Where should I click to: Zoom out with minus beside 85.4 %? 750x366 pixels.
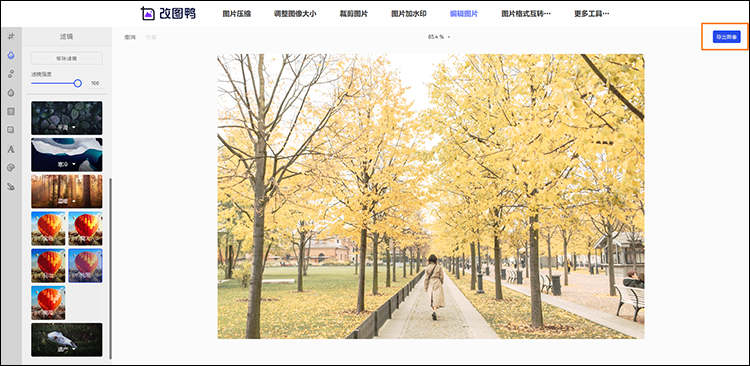(x=424, y=37)
